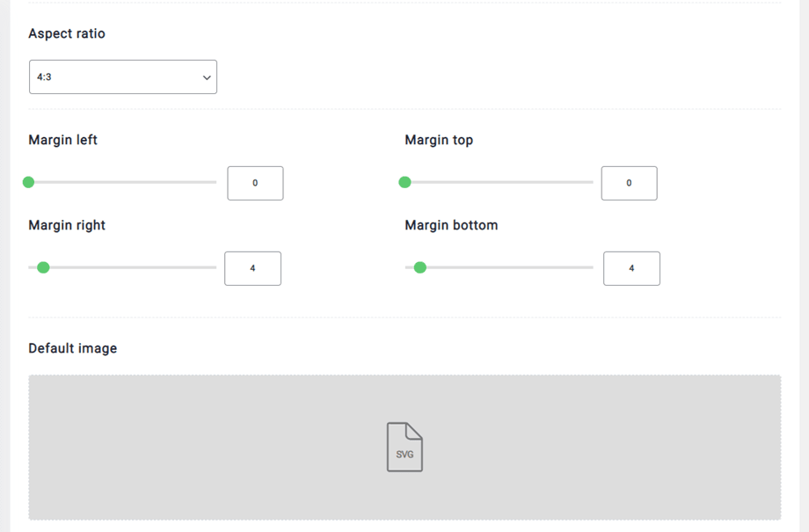The image size is (809, 532).
Task: Click the Margin bottom label text
Action: (x=451, y=225)
